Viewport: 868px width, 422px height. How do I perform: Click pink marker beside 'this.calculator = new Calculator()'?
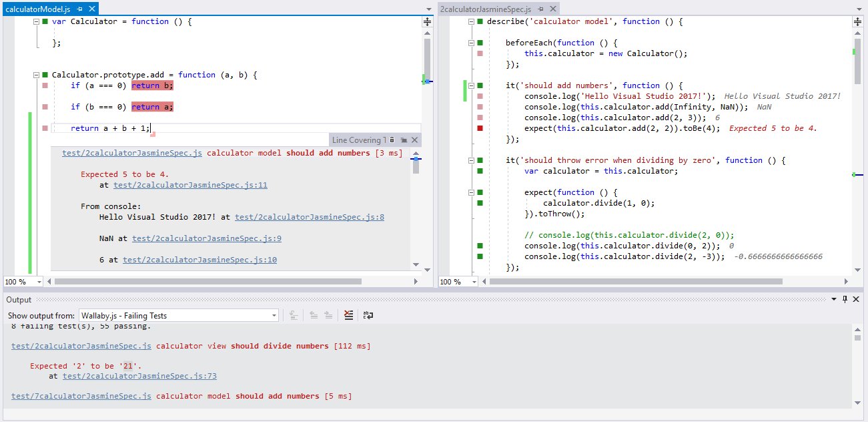pyautogui.click(x=480, y=53)
